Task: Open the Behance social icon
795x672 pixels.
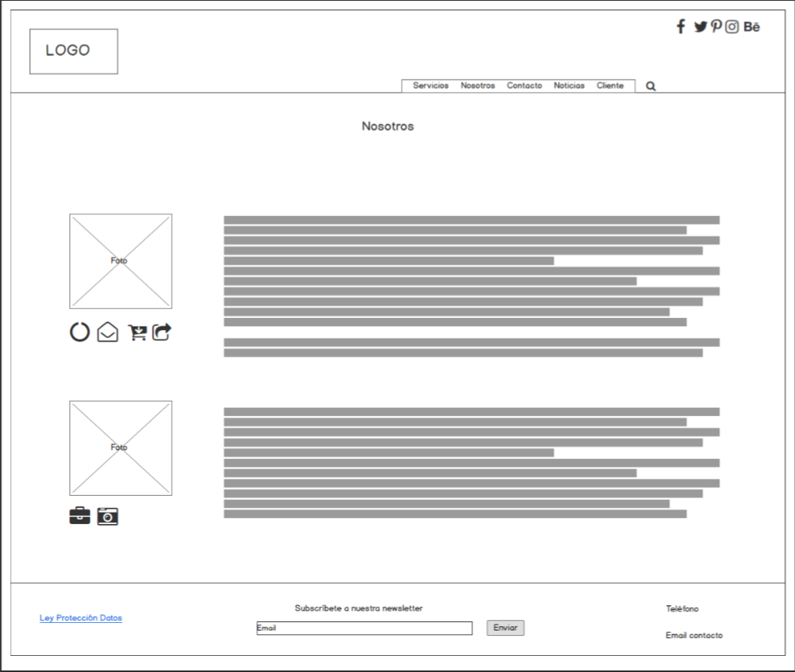Action: (x=751, y=27)
